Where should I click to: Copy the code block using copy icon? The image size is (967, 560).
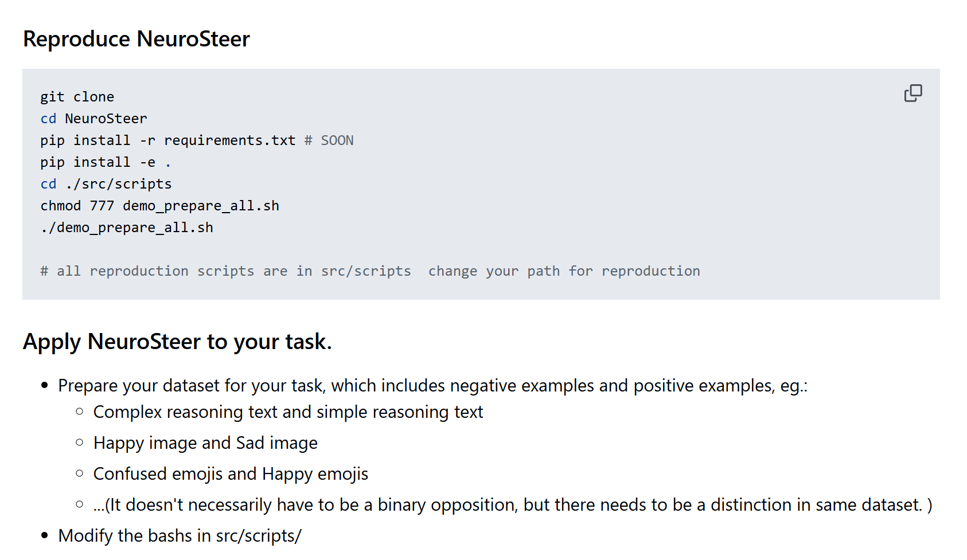click(913, 93)
